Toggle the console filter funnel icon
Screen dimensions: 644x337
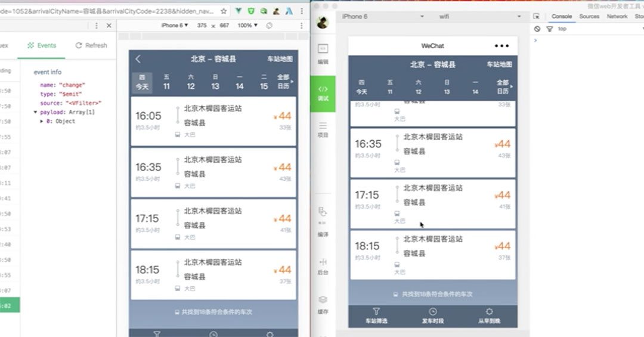pyautogui.click(x=549, y=29)
